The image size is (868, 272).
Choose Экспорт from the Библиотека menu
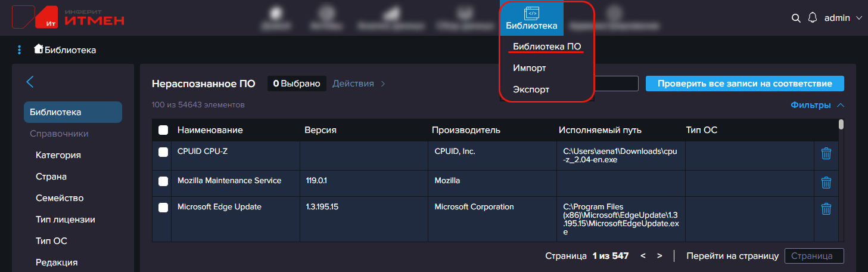pos(531,89)
